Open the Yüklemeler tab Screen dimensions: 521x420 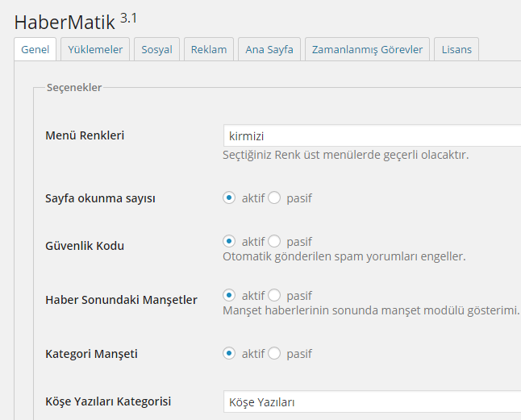(x=95, y=49)
